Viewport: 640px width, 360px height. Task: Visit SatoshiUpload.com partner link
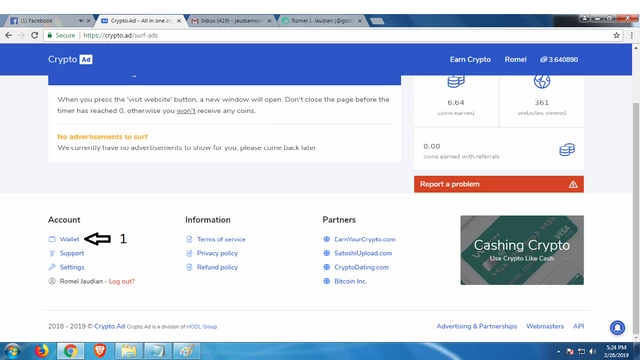point(363,253)
